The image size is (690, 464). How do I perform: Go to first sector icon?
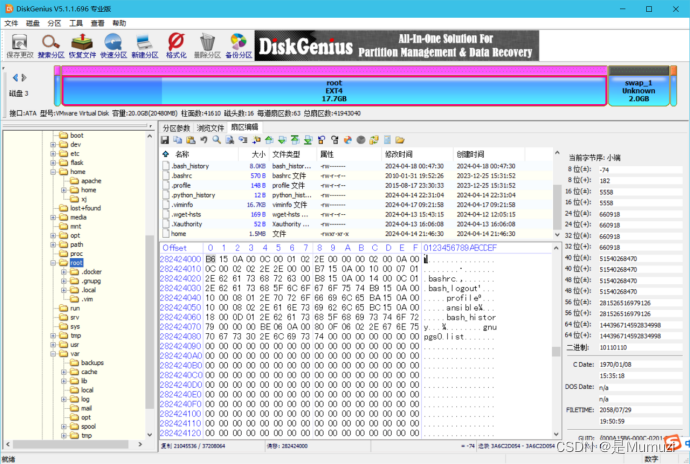[295, 140]
